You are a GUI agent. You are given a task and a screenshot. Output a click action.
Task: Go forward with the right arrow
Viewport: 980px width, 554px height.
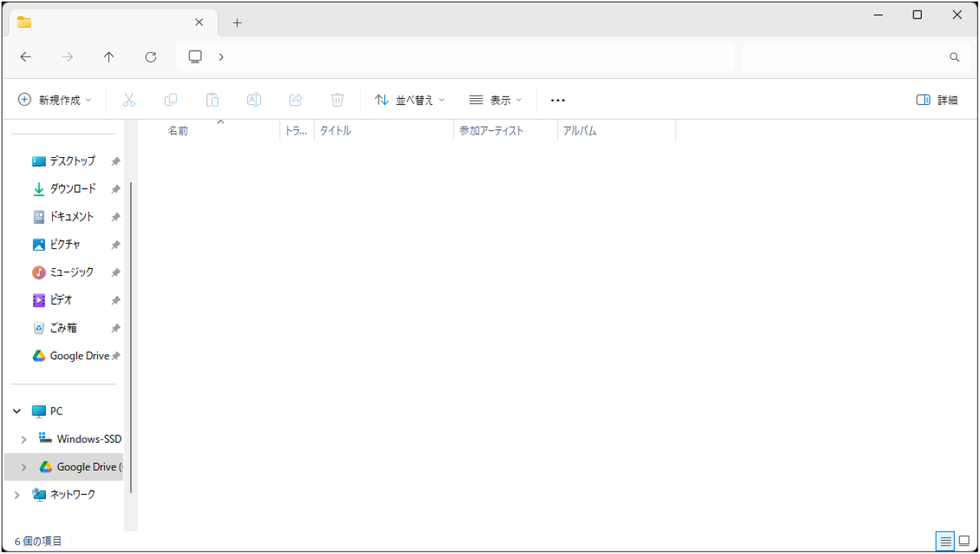(x=67, y=57)
